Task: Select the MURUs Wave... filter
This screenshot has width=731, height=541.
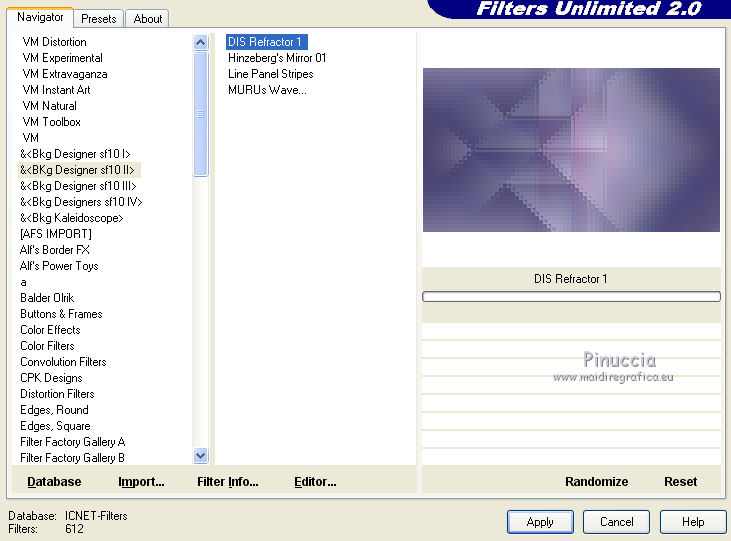Action: (x=267, y=90)
